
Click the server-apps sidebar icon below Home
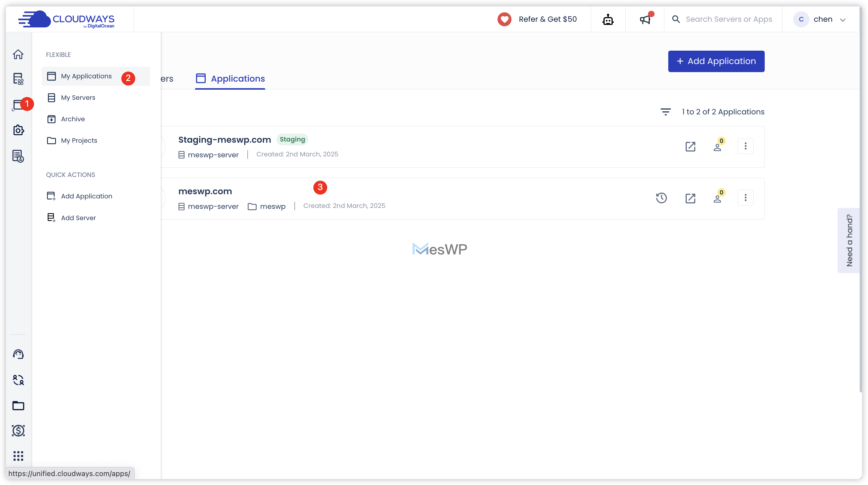pos(18,79)
